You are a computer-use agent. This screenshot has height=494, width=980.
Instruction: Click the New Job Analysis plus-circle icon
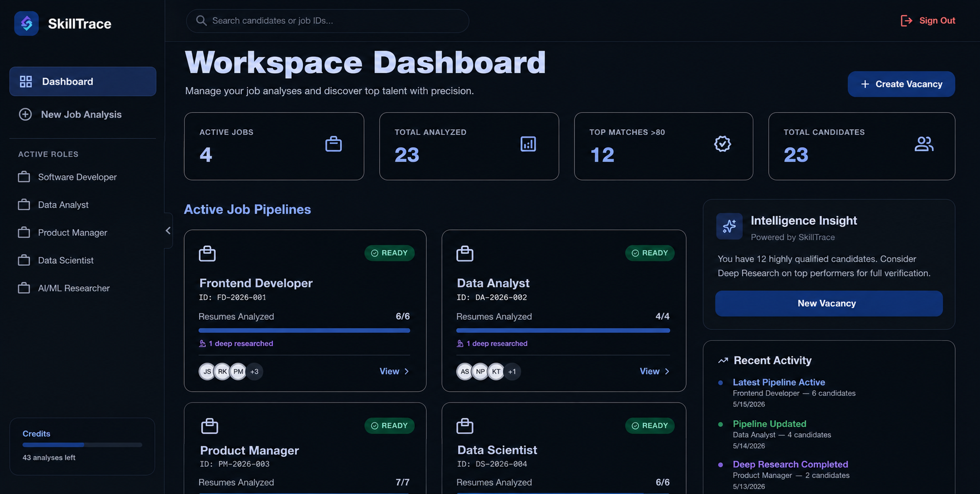coord(26,114)
